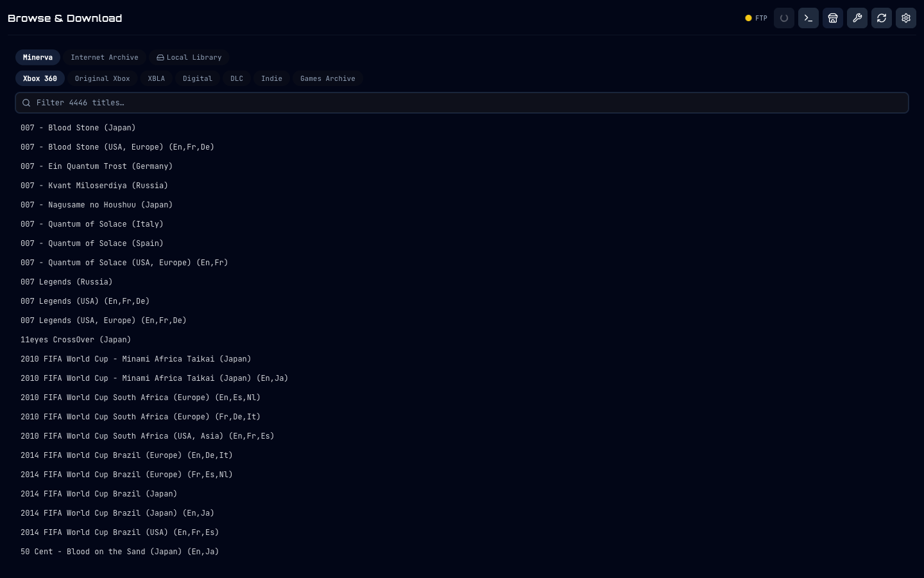Select 50 Cent - Blood on the Sand
Image resolution: width=924 pixels, height=578 pixels.
pos(462,552)
